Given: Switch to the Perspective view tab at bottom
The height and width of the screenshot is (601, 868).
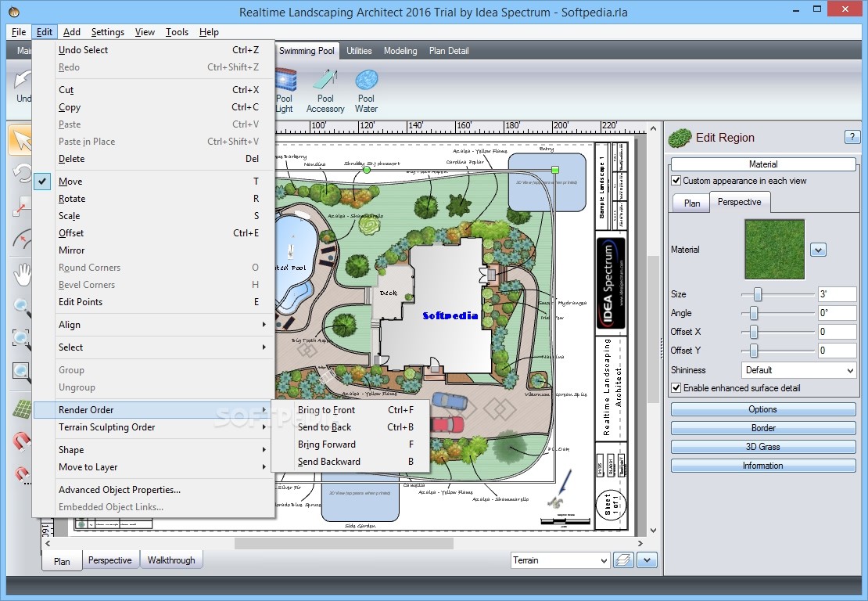Looking at the screenshot, I should [109, 560].
